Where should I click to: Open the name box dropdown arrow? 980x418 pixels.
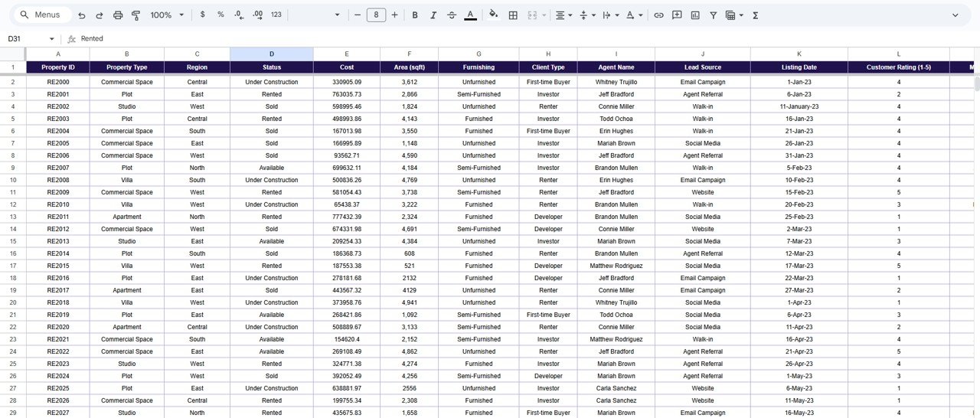coord(52,39)
